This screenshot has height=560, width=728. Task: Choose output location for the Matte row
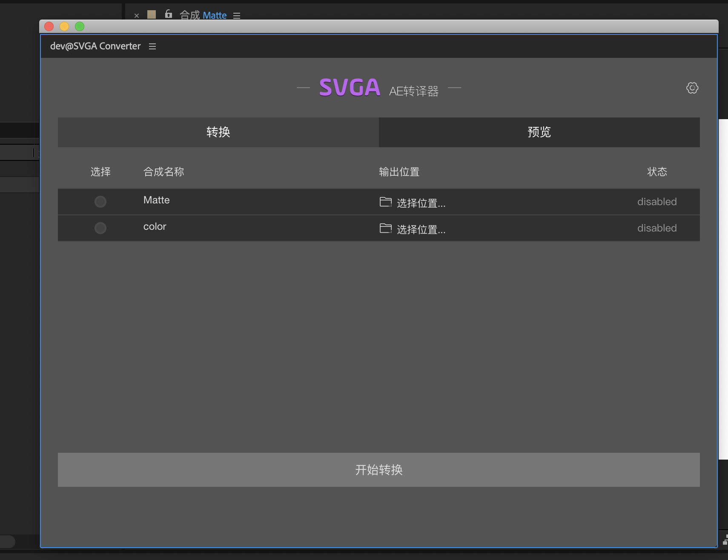[x=421, y=203]
